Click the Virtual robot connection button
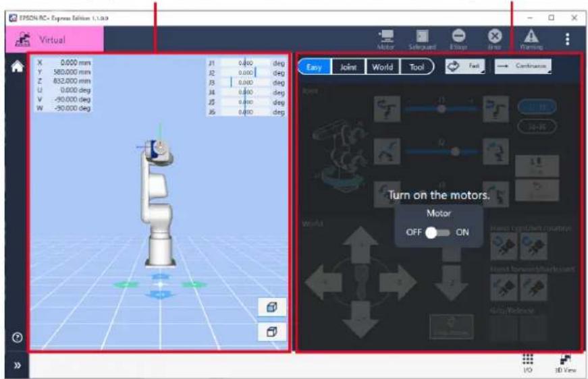 click(55, 39)
